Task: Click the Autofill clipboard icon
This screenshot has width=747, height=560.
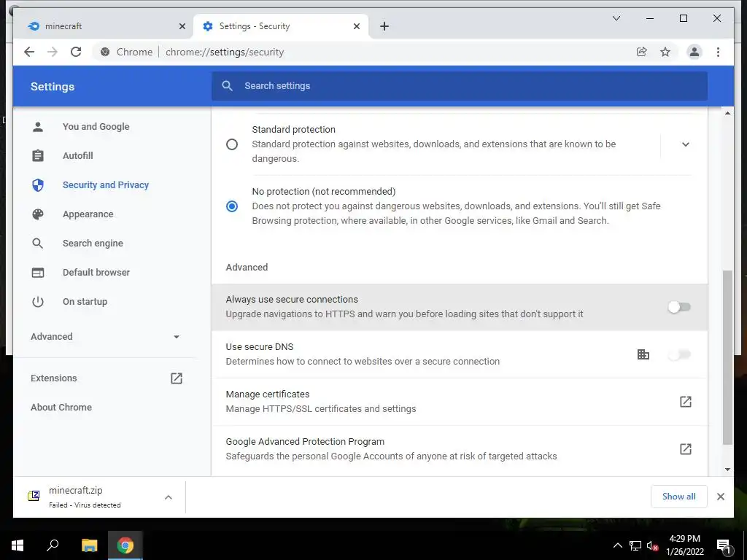Action: [38, 156]
